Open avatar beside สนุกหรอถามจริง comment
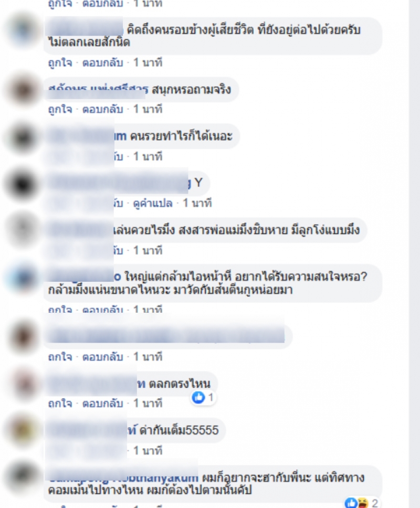The image size is (420, 508). (x=23, y=90)
